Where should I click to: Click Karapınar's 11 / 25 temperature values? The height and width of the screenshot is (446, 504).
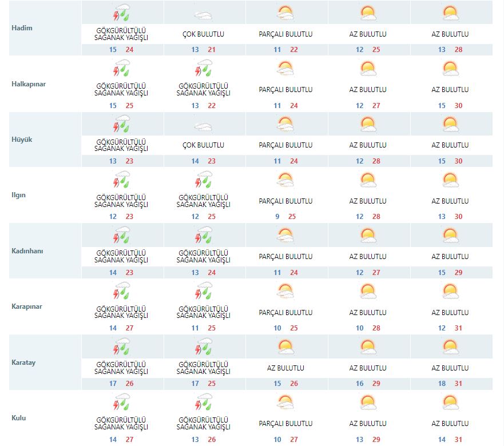(x=204, y=328)
